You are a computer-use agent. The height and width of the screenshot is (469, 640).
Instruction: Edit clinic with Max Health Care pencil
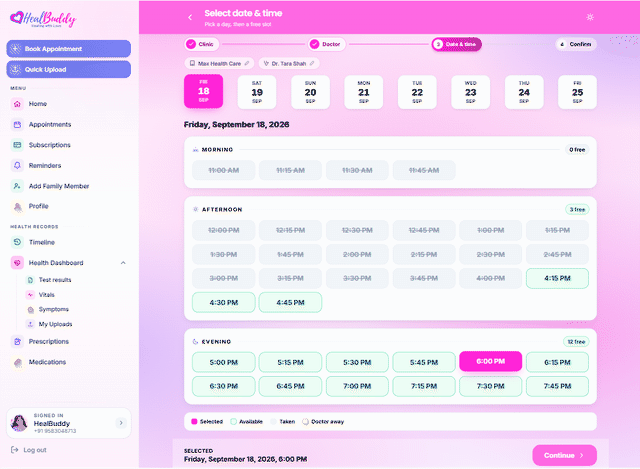tap(247, 64)
